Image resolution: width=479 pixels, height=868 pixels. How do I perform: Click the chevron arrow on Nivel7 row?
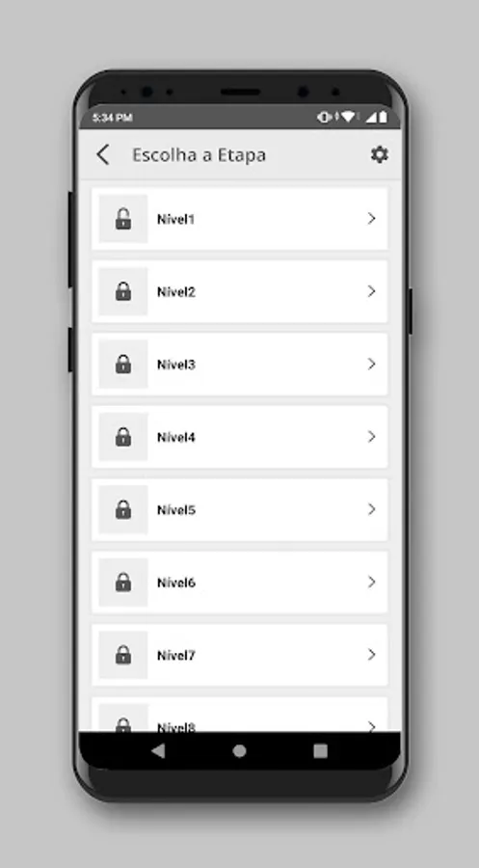(372, 655)
